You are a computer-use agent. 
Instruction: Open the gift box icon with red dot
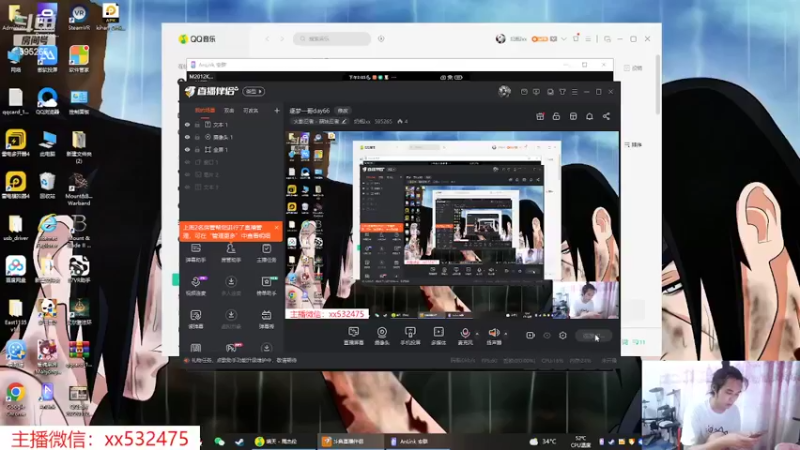[540, 116]
